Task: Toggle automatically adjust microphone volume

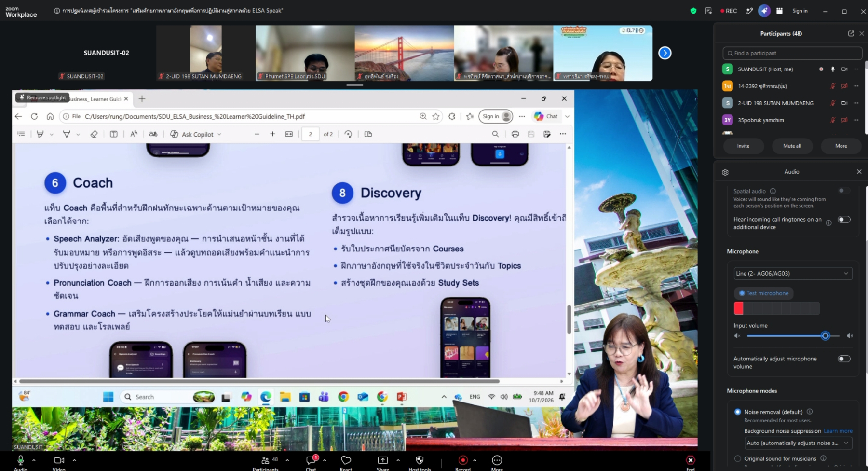Action: click(844, 359)
